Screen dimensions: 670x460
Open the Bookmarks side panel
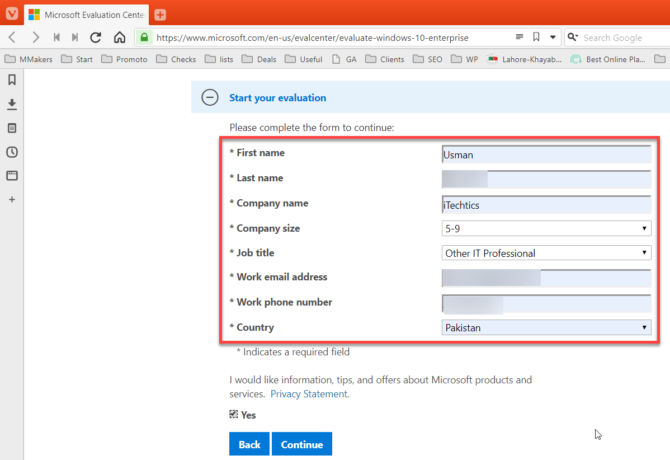(12, 79)
